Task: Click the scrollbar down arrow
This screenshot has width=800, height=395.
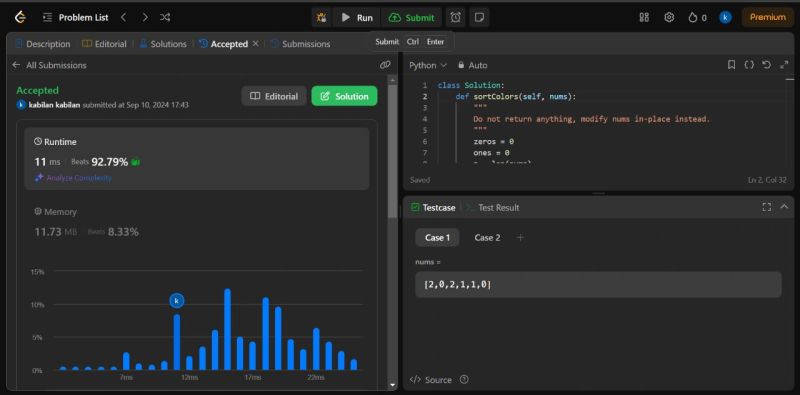Action: (x=392, y=385)
